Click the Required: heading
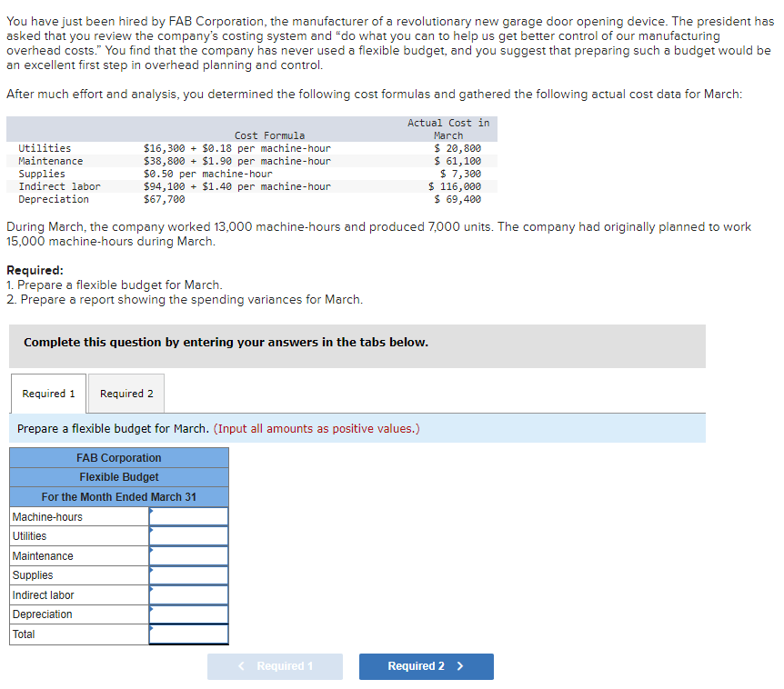The width and height of the screenshot is (784, 689). (x=35, y=270)
